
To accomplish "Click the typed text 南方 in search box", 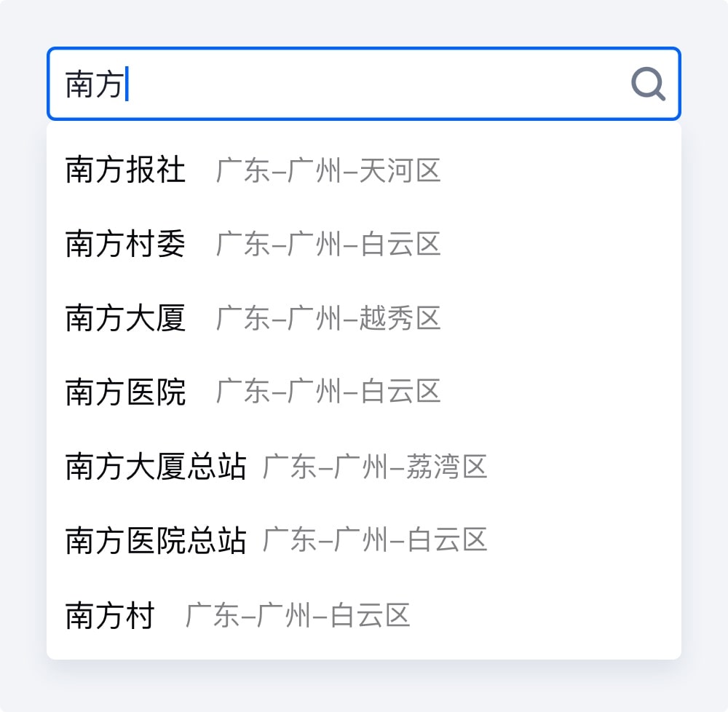I will point(93,84).
